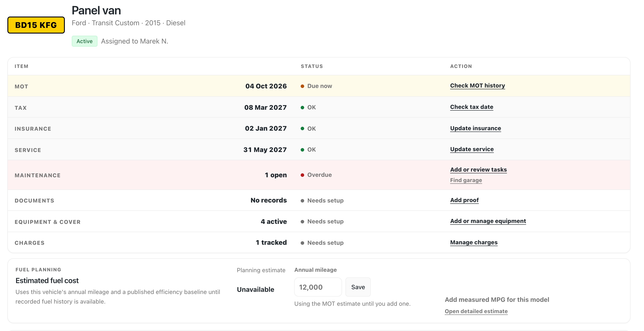644x331 pixels.
Task: Select the OK status in the Service row
Action: point(308,150)
